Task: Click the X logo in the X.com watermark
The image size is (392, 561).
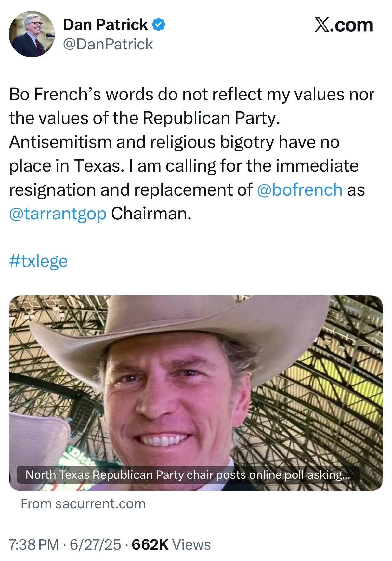Action: 322,25
